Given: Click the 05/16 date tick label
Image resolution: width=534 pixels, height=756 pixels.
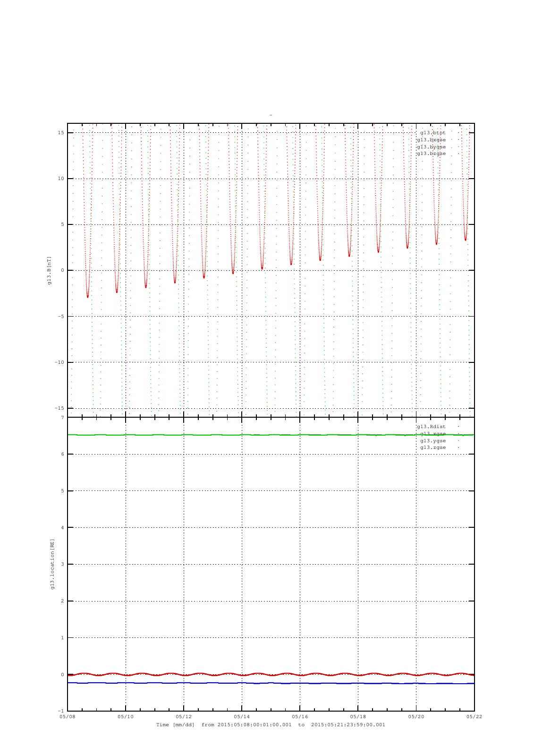Looking at the screenshot, I should [300, 717].
